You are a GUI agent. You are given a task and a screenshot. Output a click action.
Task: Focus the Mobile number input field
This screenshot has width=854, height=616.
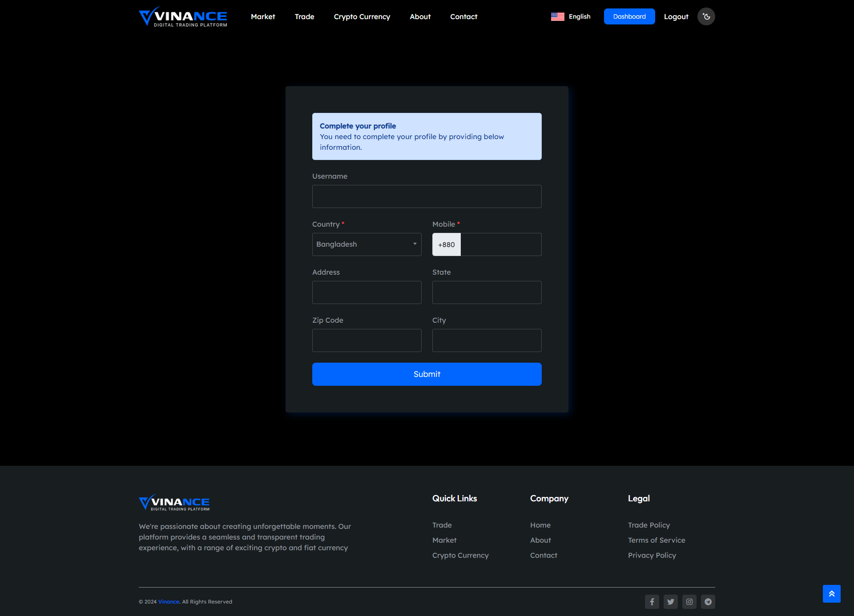[500, 244]
